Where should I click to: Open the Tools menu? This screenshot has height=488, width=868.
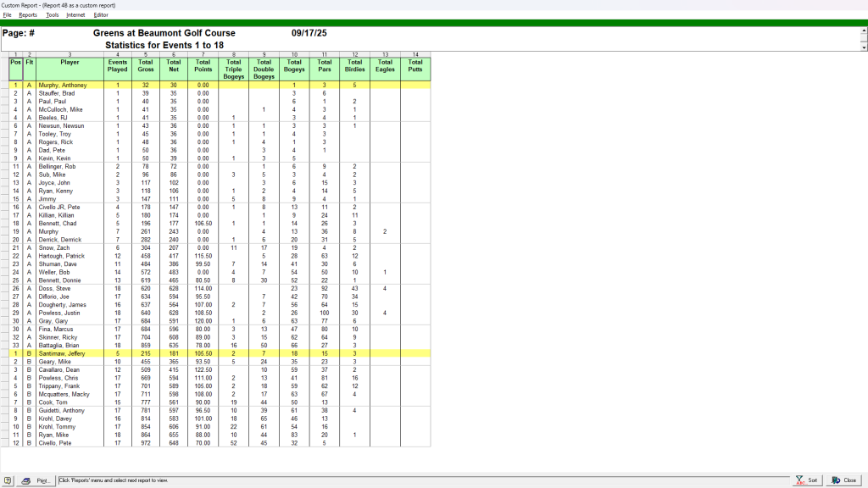[53, 14]
